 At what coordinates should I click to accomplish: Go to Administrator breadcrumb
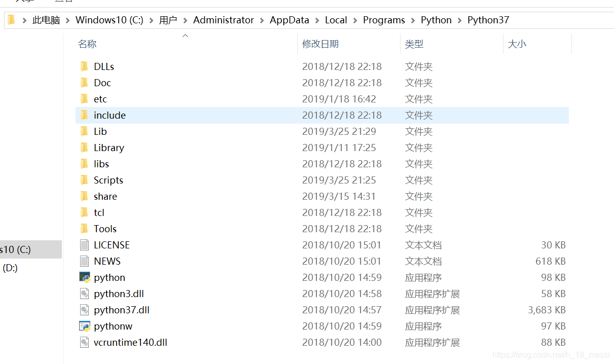coord(224,20)
